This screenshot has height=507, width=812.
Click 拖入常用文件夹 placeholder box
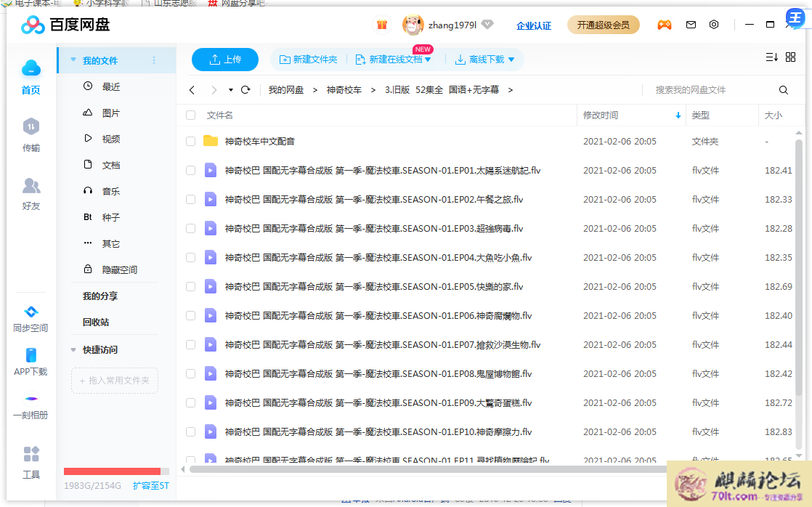click(x=115, y=381)
